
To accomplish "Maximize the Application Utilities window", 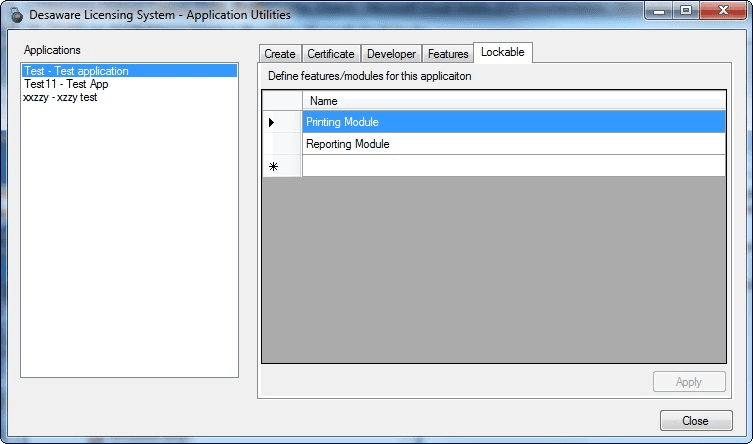I will (x=686, y=11).
